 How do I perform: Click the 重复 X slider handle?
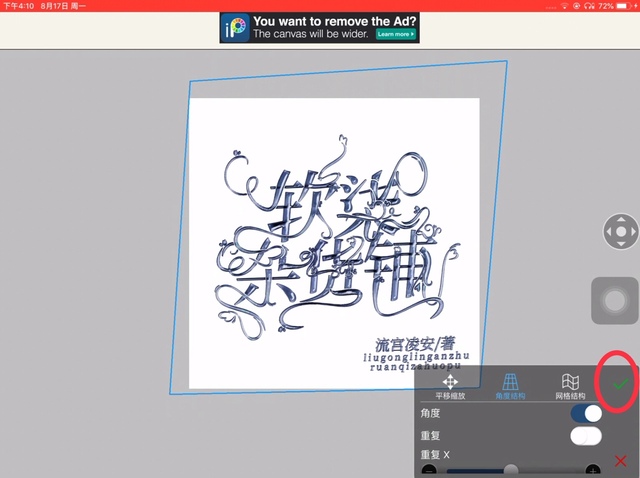click(x=511, y=470)
